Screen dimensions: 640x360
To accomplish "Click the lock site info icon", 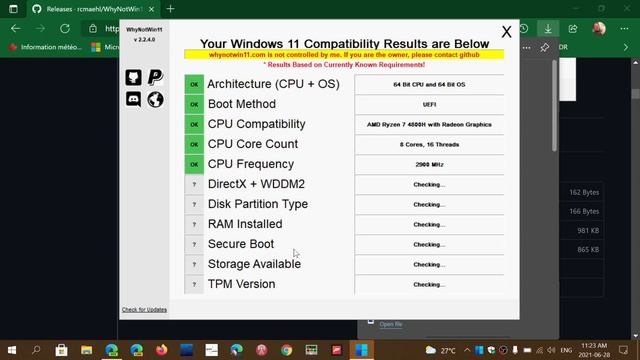I will pos(93,29).
